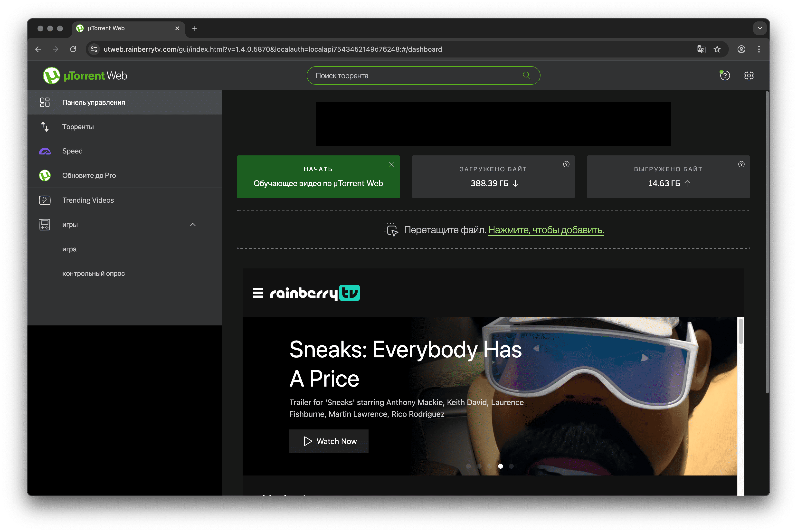
Task: Collapse the игры section chevron
Action: [x=193, y=225]
